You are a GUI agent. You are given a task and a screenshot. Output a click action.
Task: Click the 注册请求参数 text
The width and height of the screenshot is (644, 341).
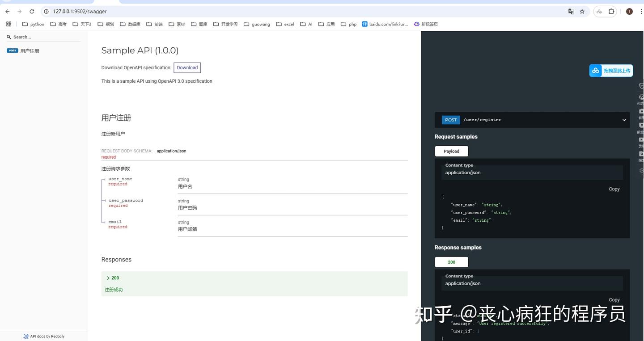tap(116, 169)
